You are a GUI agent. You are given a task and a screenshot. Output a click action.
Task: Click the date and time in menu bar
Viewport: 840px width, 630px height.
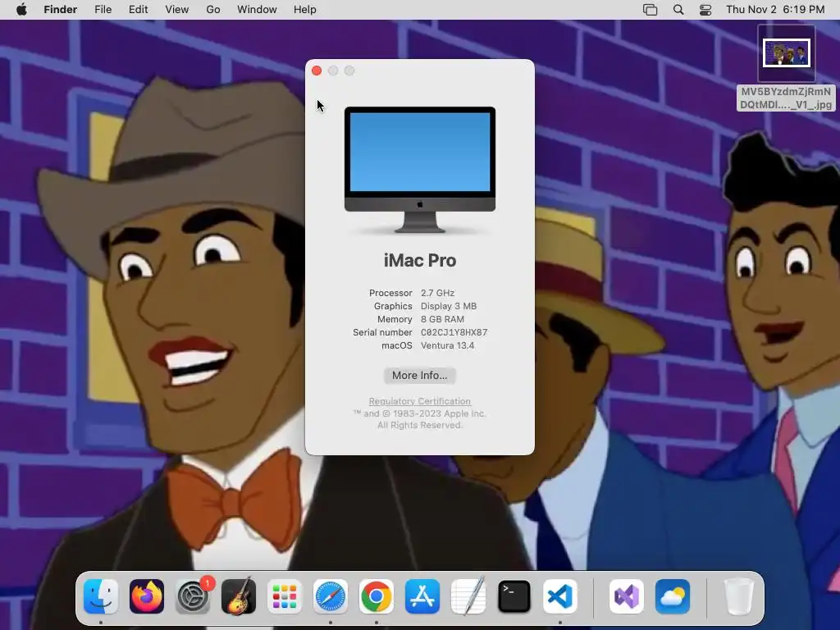(775, 10)
